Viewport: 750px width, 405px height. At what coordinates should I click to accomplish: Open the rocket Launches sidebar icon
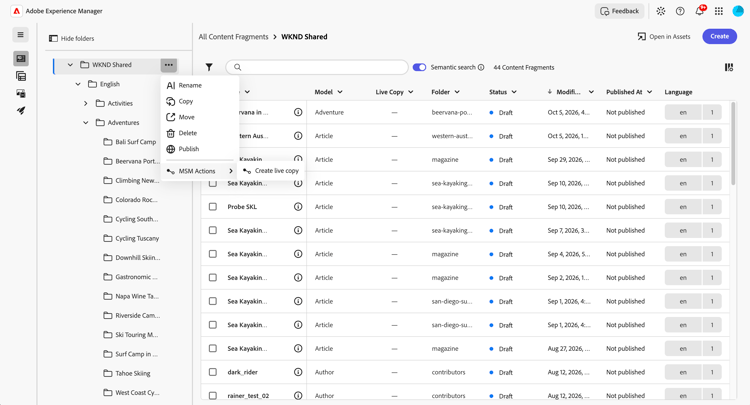(x=21, y=110)
